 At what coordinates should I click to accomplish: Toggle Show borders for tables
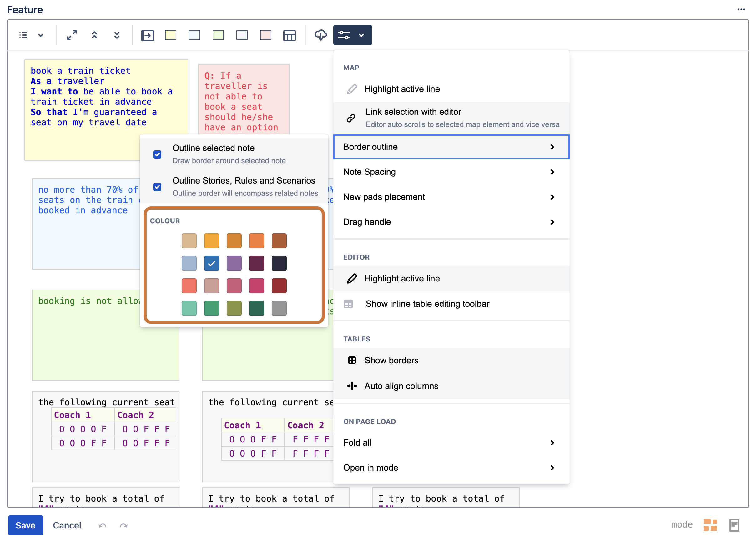451,361
